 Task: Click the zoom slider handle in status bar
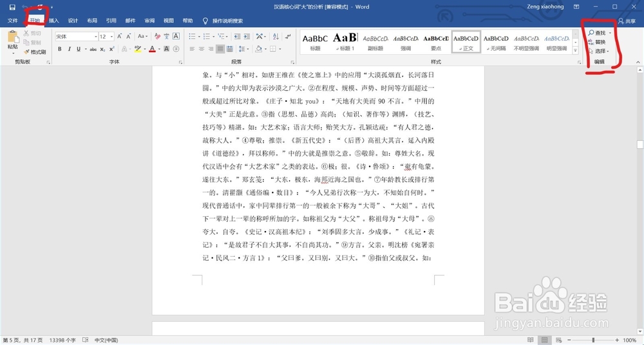pyautogui.click(x=594, y=340)
